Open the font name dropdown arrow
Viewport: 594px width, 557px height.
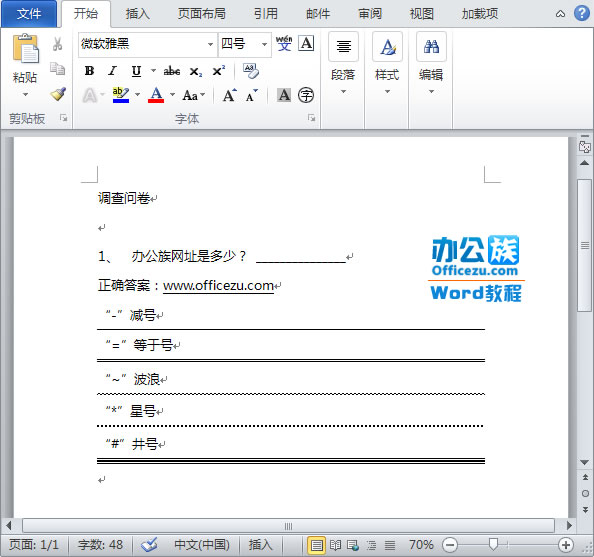[210, 44]
